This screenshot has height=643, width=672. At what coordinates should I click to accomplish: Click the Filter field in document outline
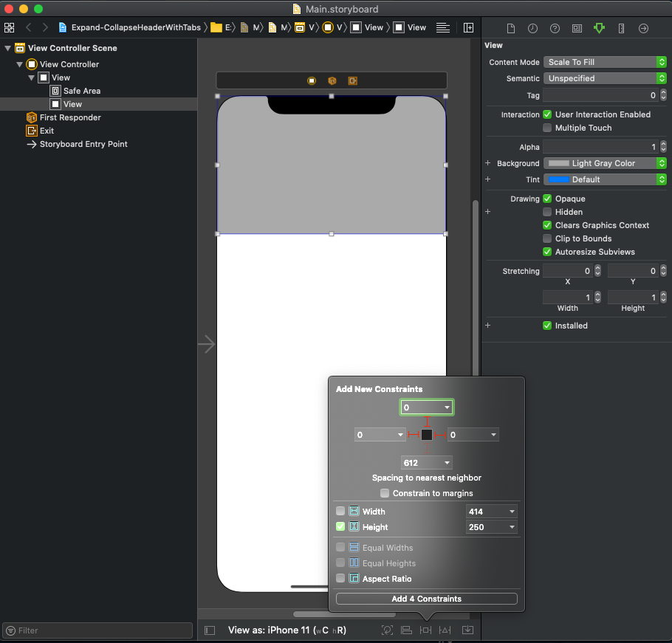[x=97, y=630]
